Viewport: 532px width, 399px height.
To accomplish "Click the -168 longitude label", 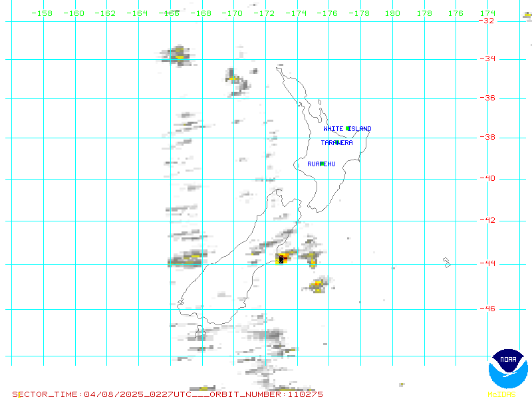I will [201, 13].
